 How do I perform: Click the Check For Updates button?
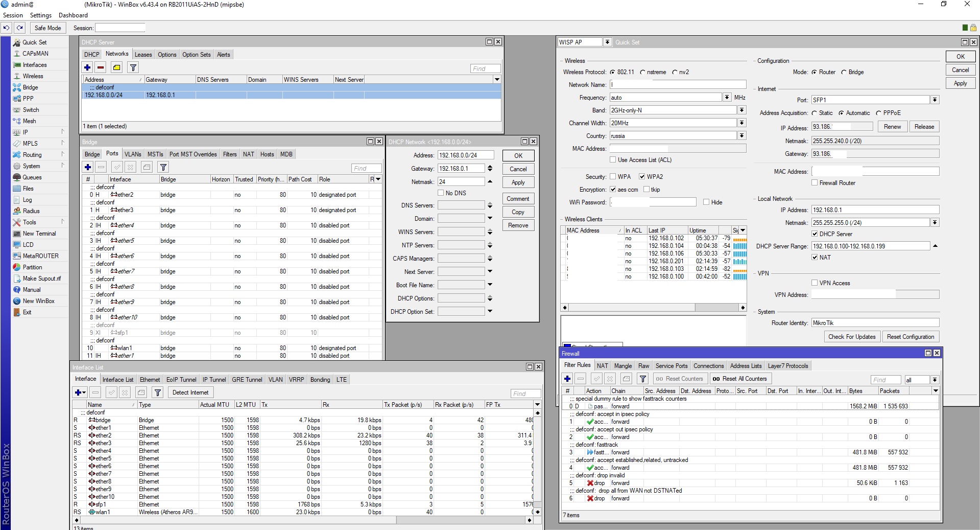click(x=851, y=337)
